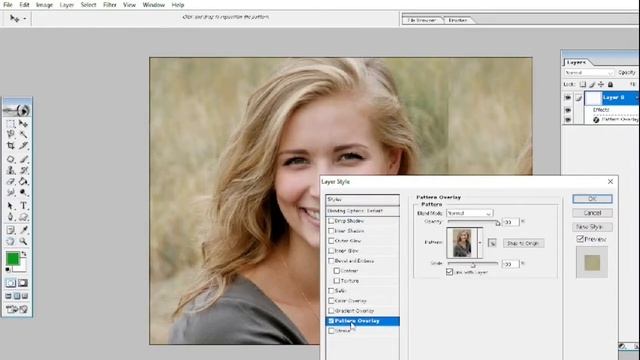Enable the Color Overlay checkbox

331,301
